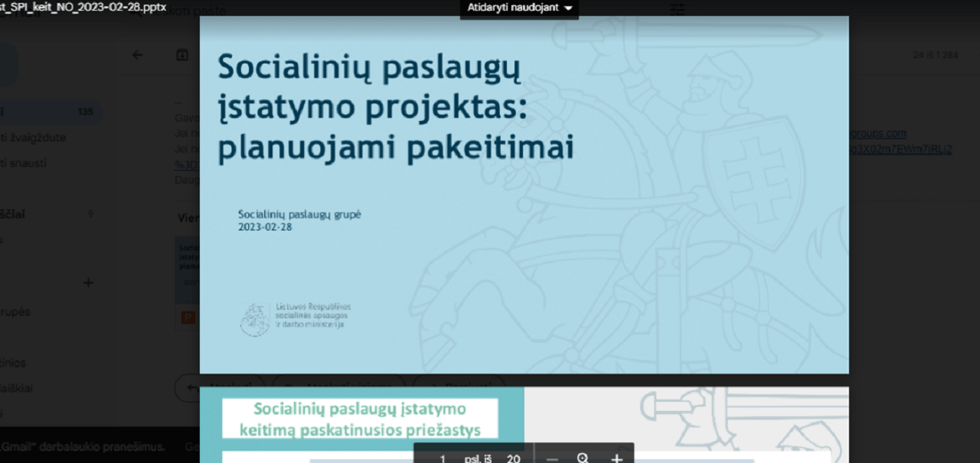Screen dimensions: 980x463
Task: Open the "Atidaryti naudojant" dropdown
Action: 520,8
